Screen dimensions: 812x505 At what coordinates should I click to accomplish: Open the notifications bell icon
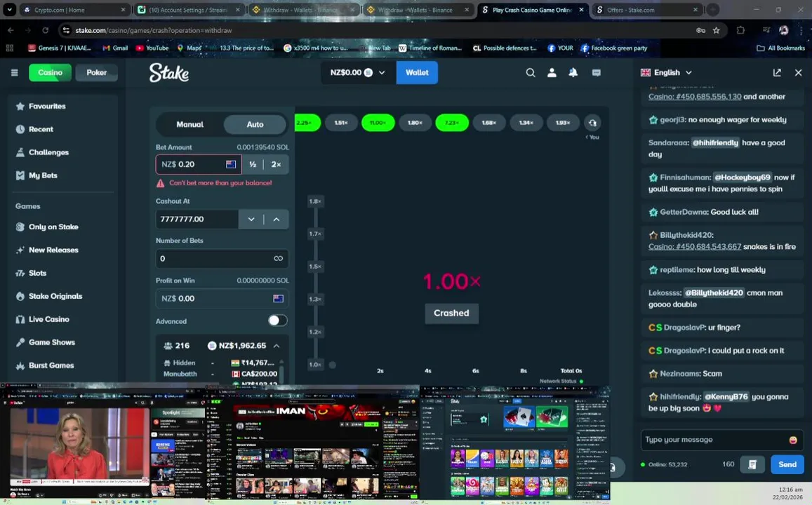click(573, 72)
